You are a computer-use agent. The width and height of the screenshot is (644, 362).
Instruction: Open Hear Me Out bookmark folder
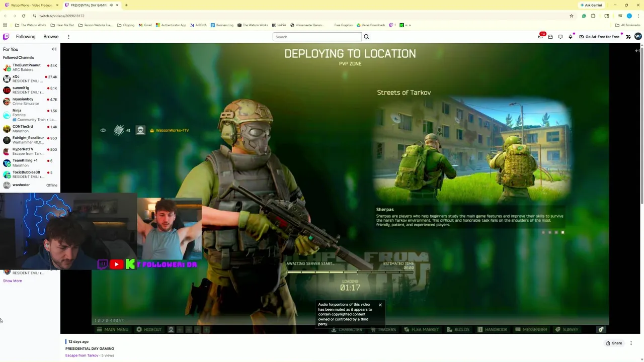(x=62, y=25)
